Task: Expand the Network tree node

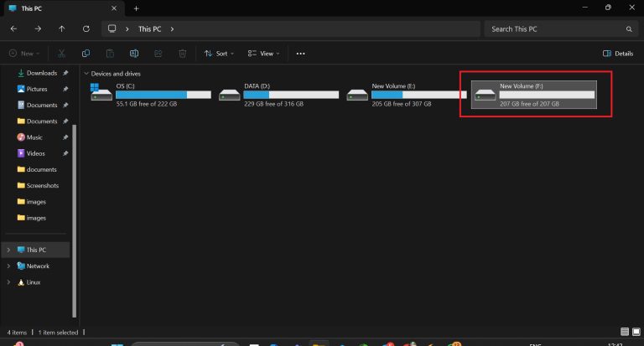Action: (x=8, y=266)
